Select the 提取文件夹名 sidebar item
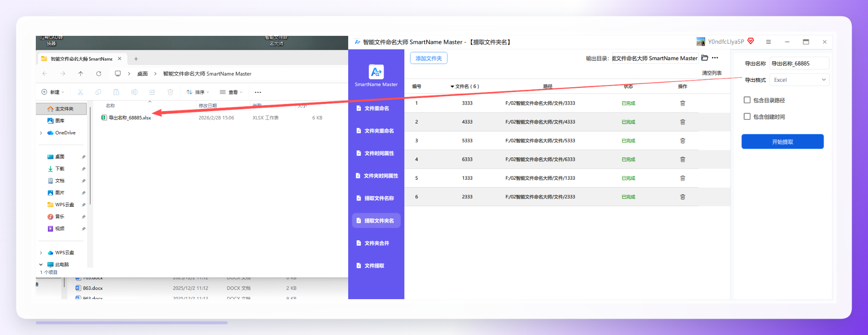 coord(376,221)
